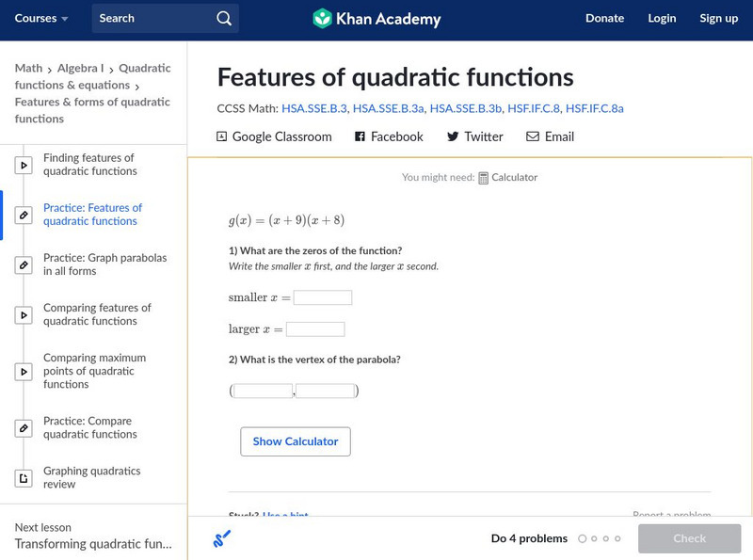
Task: Click the Login link
Action: [x=662, y=18]
